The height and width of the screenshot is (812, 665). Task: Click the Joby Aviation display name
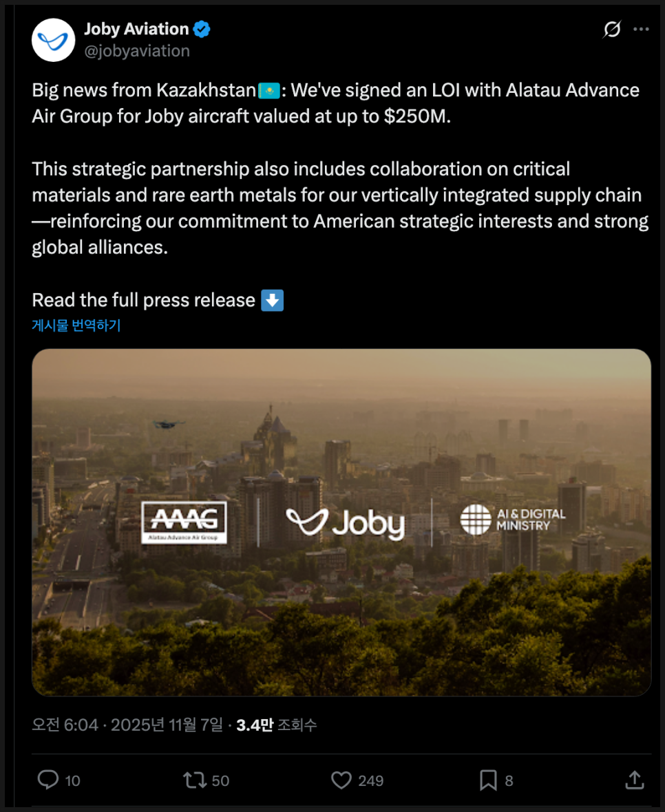[137, 29]
